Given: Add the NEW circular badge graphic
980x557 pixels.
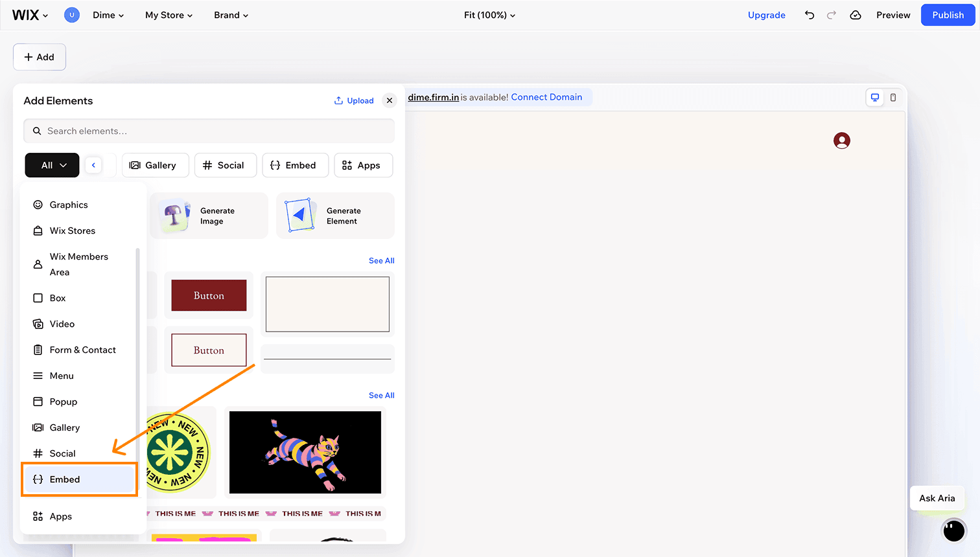Looking at the screenshot, I should pyautogui.click(x=179, y=452).
